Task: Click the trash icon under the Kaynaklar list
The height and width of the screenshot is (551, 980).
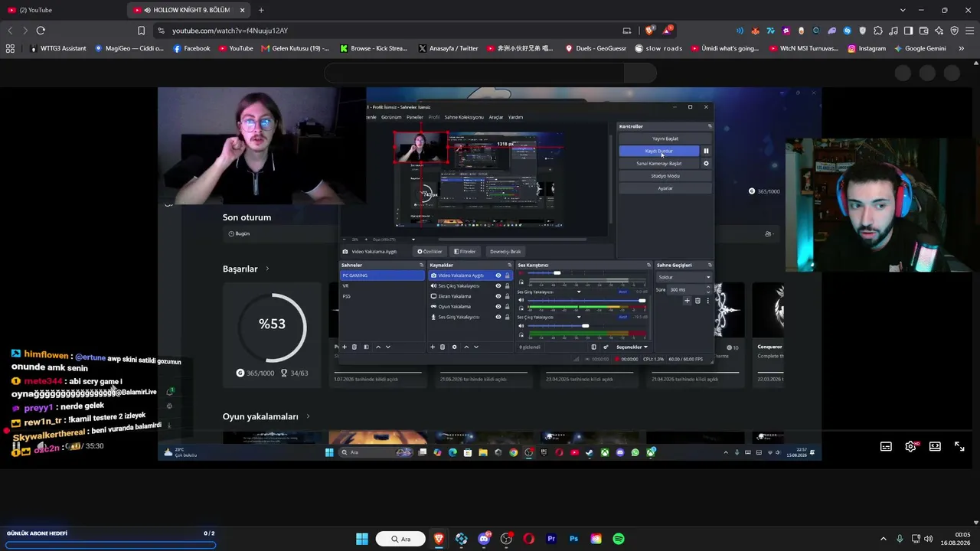Action: (x=443, y=347)
